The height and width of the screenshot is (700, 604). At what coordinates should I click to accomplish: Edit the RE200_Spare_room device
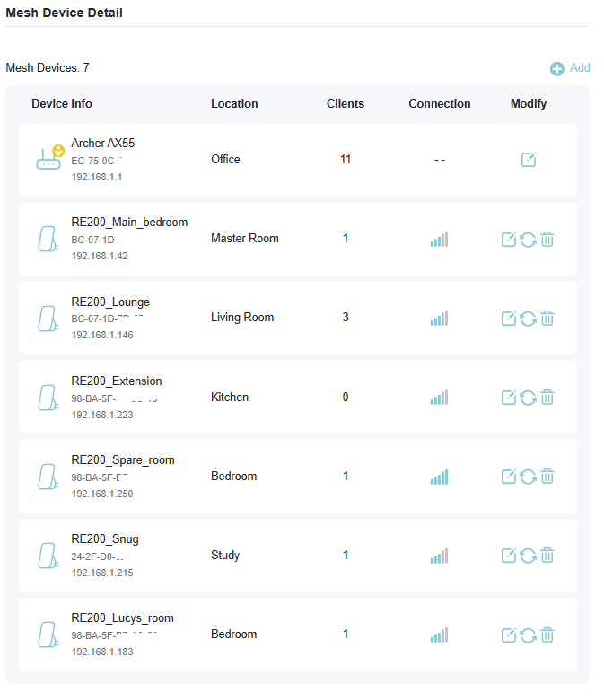[508, 477]
